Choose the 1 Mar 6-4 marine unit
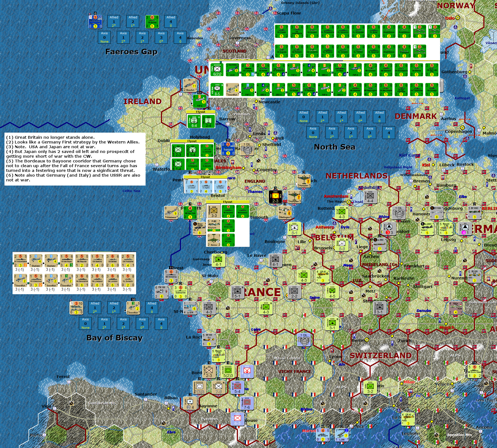Image resolution: width=497 pixels, height=448 pixels. pos(194,121)
